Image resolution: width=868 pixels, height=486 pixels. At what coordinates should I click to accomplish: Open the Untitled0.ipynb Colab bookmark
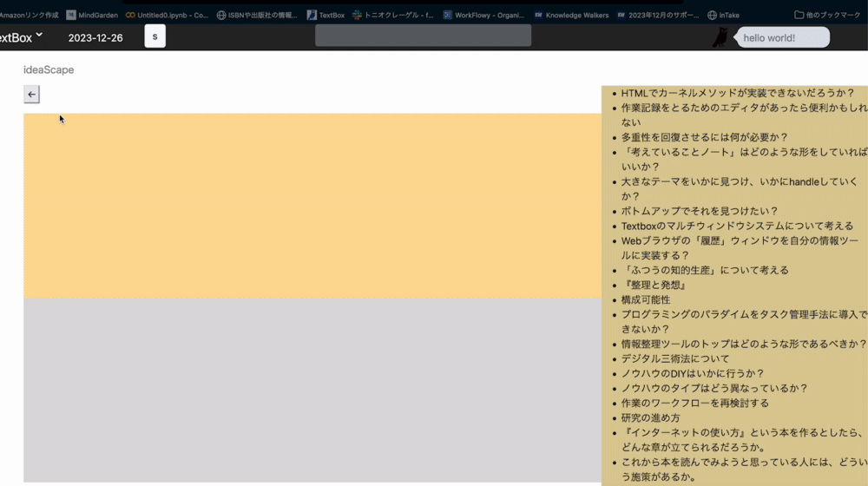167,15
